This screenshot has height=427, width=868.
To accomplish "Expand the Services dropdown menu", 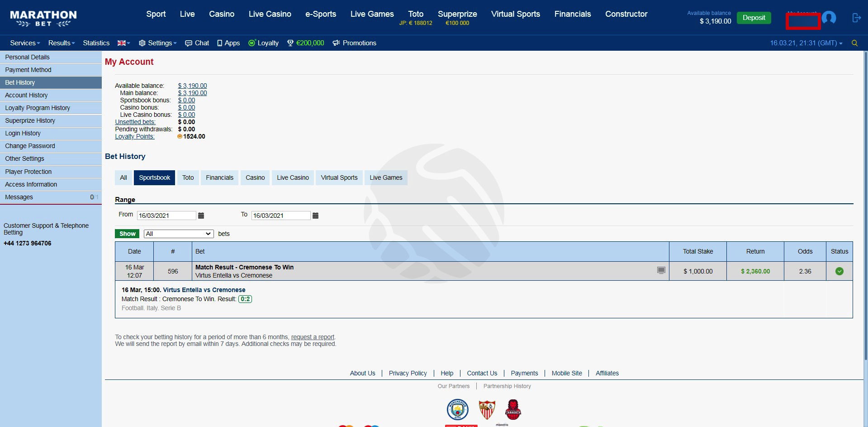I will (x=25, y=43).
